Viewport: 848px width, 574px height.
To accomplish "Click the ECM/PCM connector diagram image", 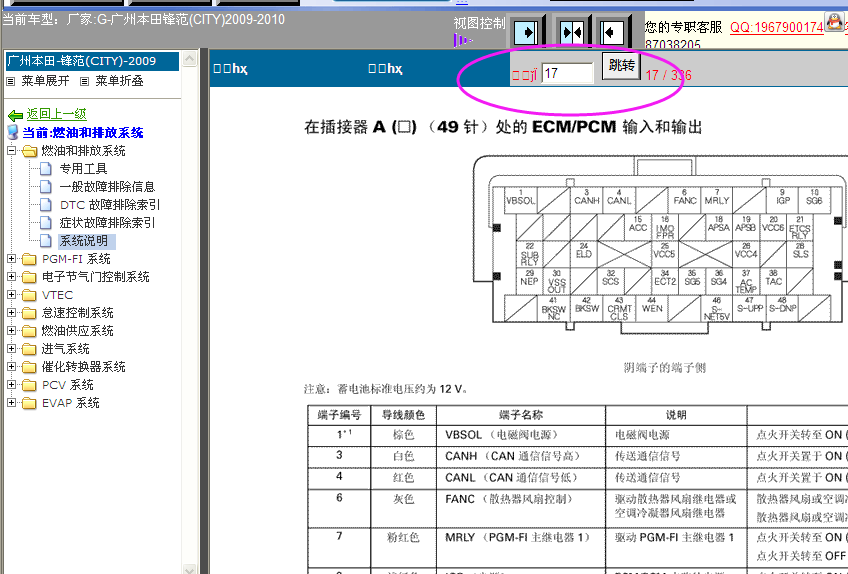I will (x=660, y=243).
